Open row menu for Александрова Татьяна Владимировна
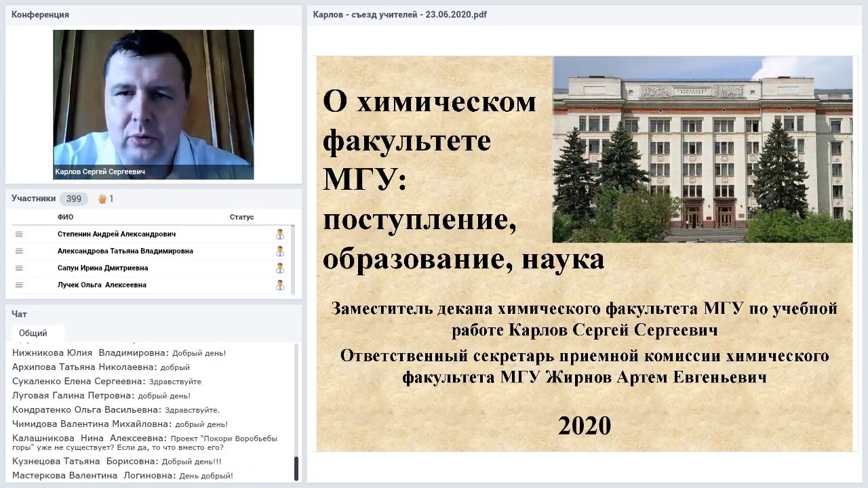 [x=19, y=251]
